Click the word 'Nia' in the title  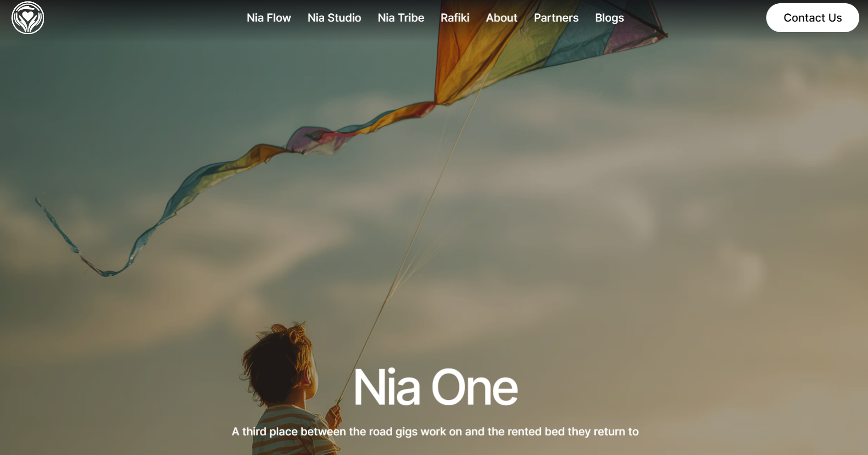click(x=387, y=387)
